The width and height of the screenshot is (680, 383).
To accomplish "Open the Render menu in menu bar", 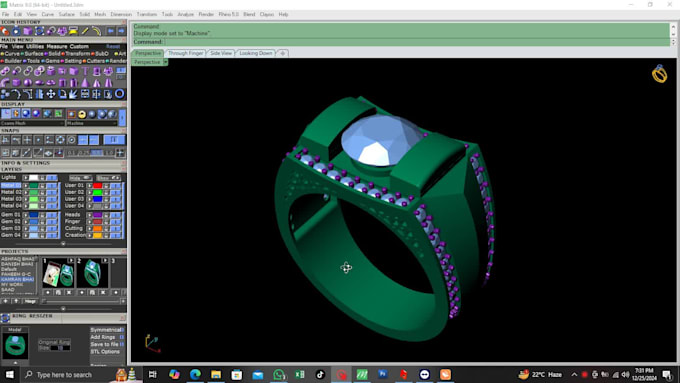I will (x=206, y=14).
